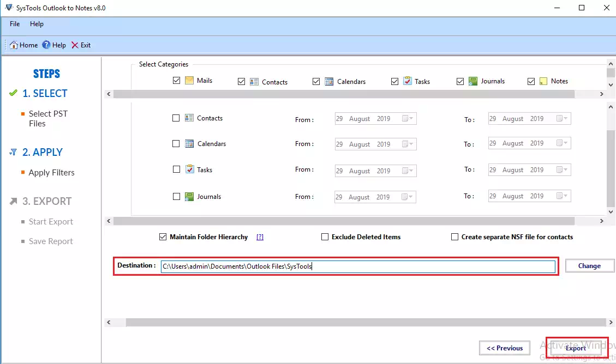Click down arrow of date filter vertical scrollbar
Screen dimensions: 616x364
(611, 212)
